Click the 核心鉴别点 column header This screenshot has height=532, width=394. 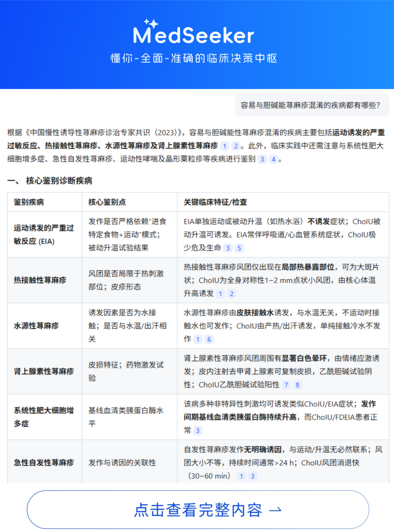point(107,202)
